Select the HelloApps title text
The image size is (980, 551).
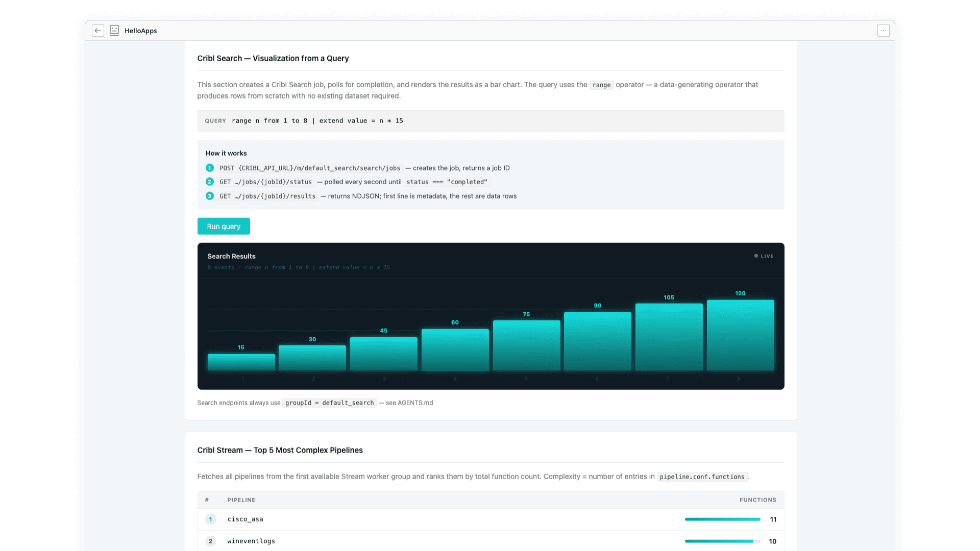click(x=141, y=31)
